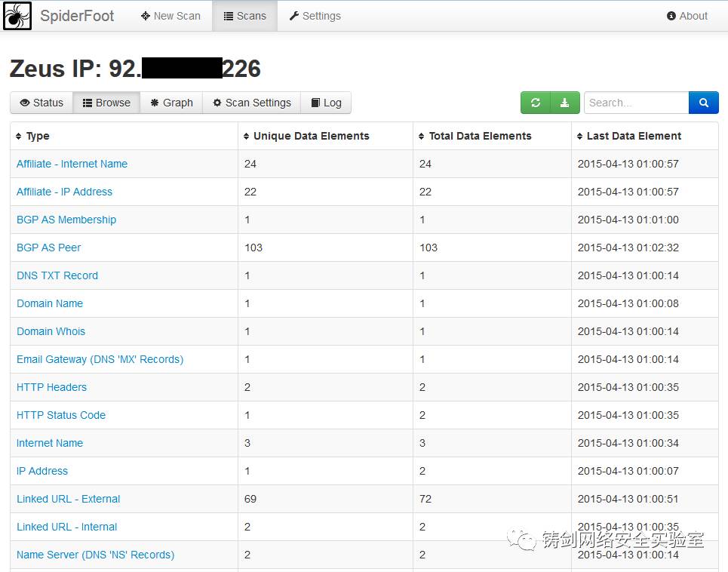Click the green refresh icon button

(x=536, y=103)
